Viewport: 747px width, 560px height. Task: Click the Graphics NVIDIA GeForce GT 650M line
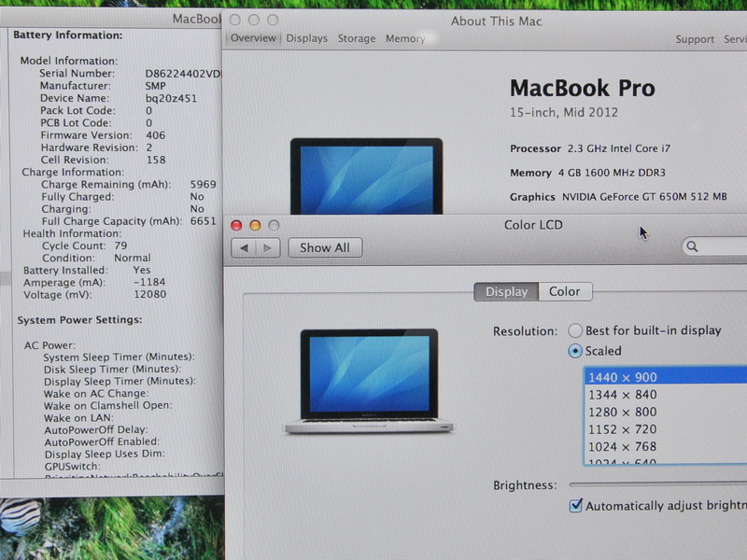coord(618,197)
